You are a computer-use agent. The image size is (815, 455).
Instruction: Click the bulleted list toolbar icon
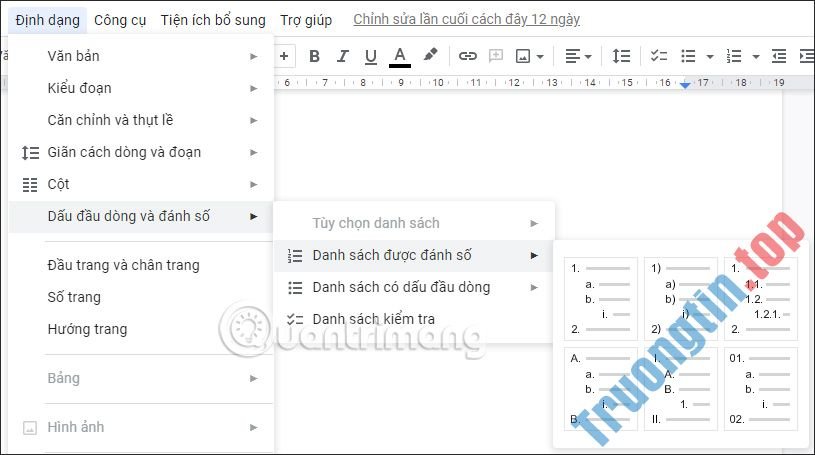point(688,56)
